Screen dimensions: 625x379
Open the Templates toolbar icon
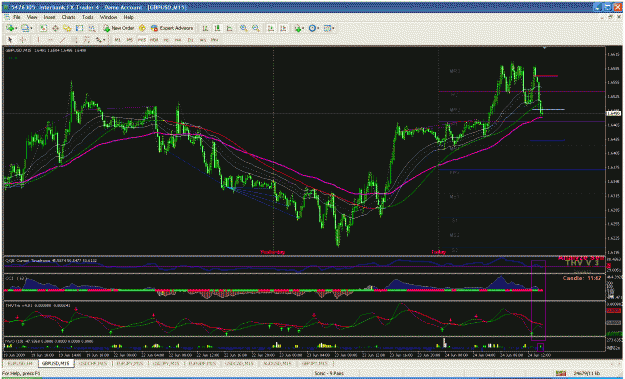[327, 28]
